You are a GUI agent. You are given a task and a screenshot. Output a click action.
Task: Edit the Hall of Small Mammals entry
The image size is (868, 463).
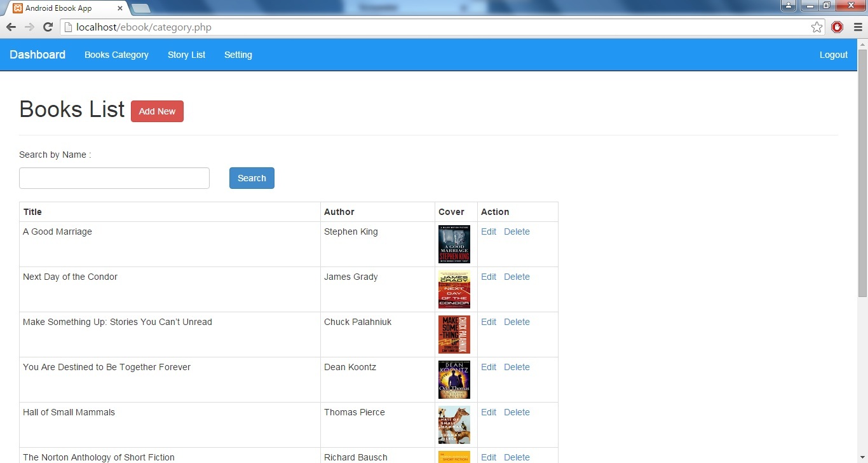488,412
